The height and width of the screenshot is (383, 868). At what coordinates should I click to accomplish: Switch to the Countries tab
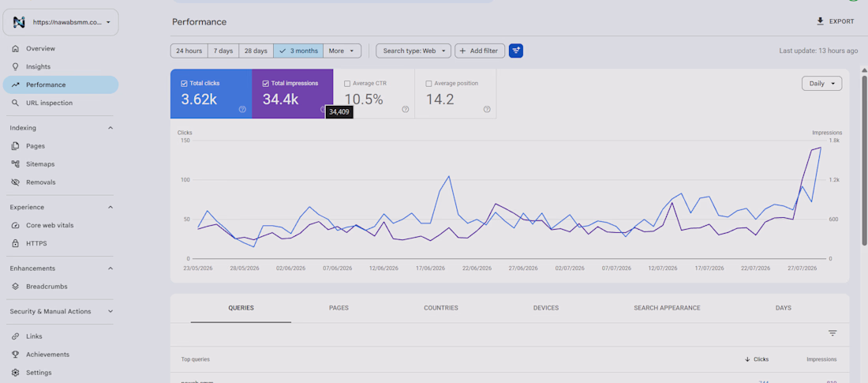pos(440,308)
